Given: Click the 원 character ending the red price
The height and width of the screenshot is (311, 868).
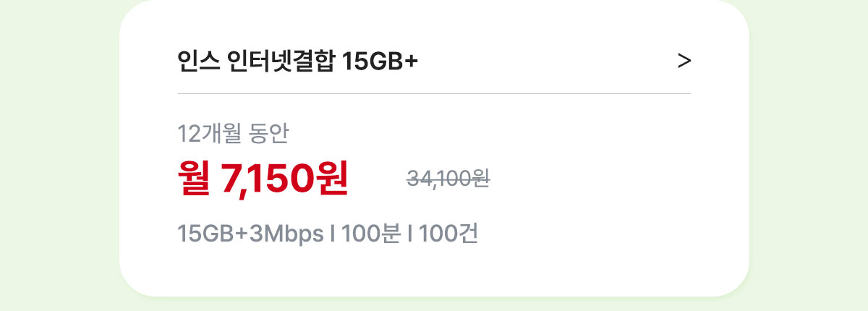Looking at the screenshot, I should coord(331,178).
